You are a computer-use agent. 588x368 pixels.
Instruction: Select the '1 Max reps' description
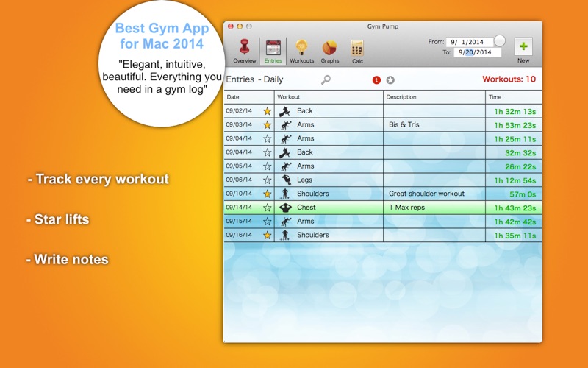(407, 208)
